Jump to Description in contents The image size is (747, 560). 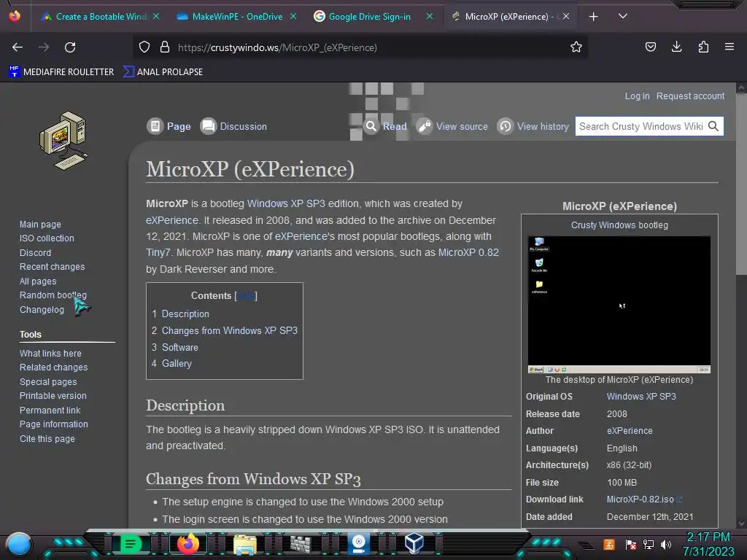(x=185, y=314)
